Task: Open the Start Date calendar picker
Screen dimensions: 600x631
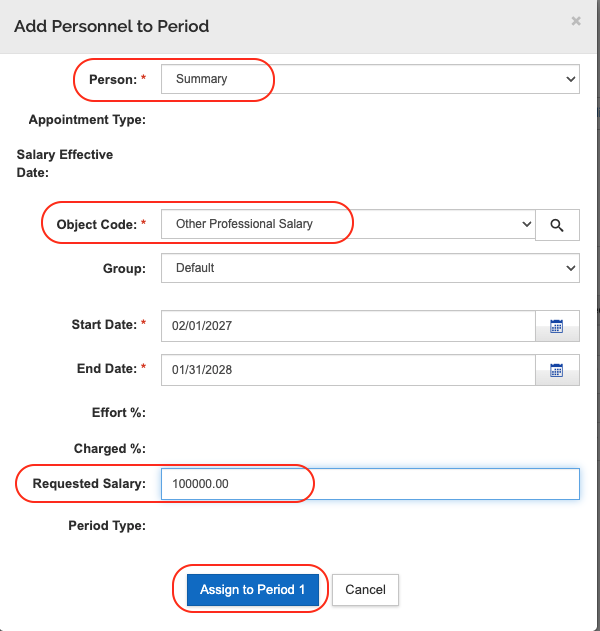Action: point(557,326)
